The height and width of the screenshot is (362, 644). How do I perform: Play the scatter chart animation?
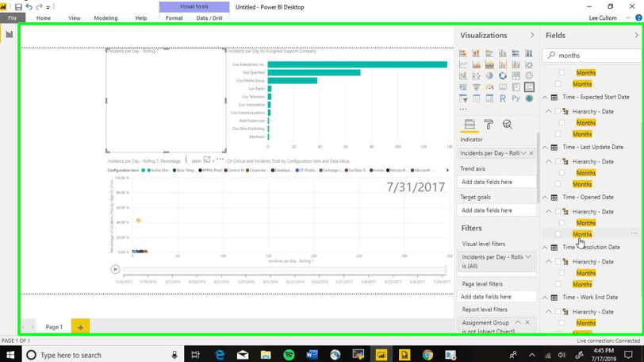[115, 269]
